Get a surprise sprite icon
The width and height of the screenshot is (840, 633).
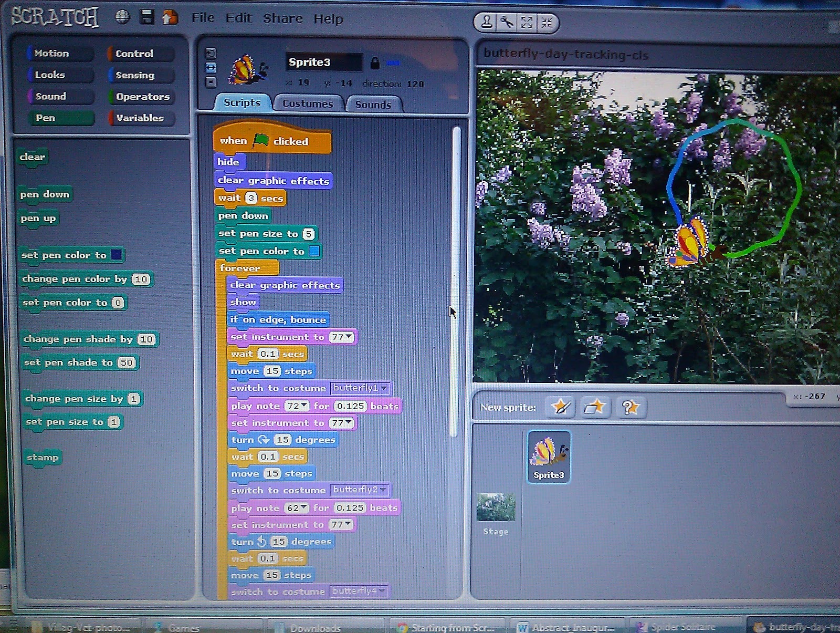click(629, 408)
